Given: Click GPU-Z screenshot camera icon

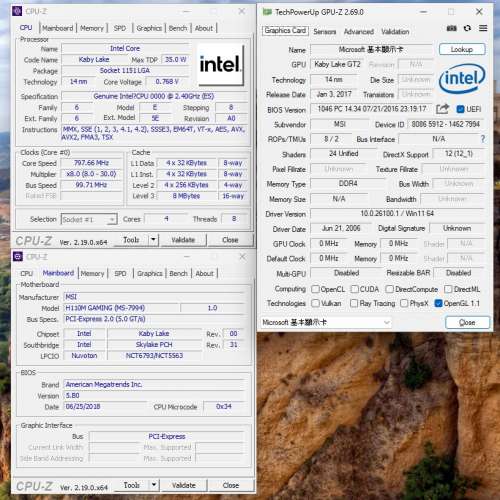Looking at the screenshot, I should (x=451, y=28).
